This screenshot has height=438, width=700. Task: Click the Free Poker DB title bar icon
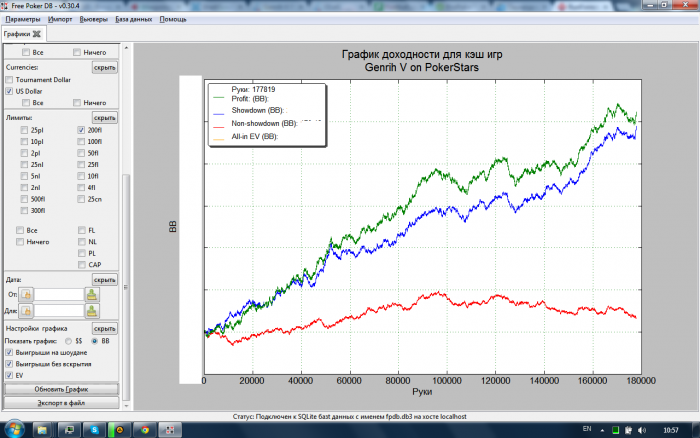pos(4,6)
